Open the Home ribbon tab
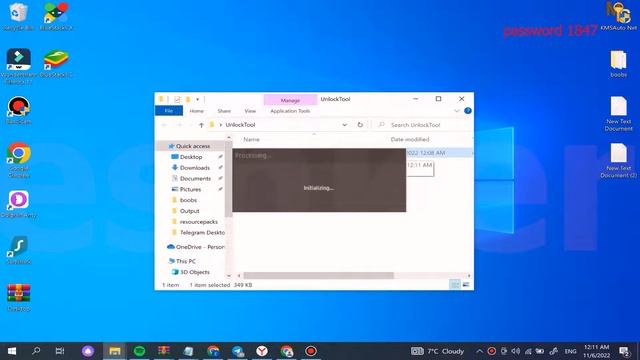The width and height of the screenshot is (640, 360). click(196, 111)
